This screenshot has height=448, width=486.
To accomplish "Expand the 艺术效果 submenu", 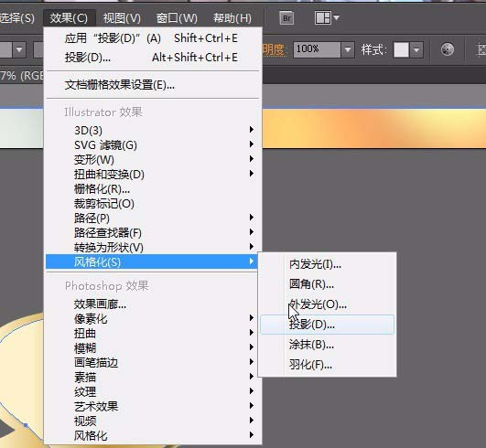I will [x=152, y=406].
